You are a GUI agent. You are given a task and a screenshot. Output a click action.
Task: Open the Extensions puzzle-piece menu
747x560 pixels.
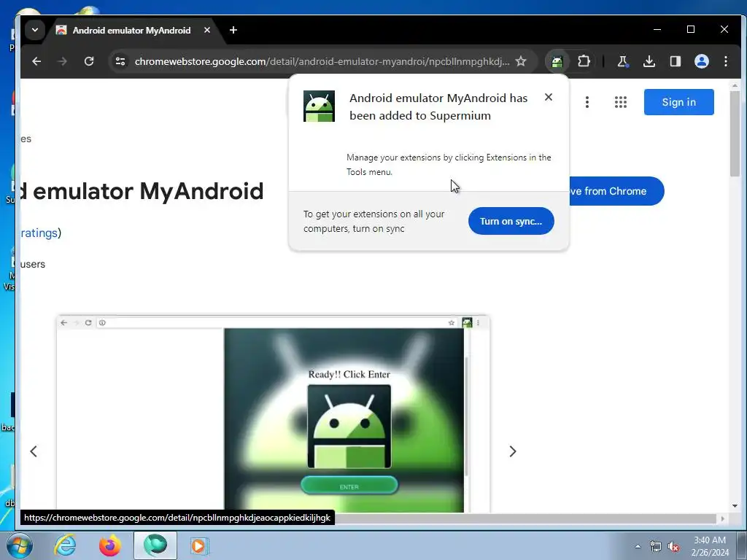click(584, 61)
